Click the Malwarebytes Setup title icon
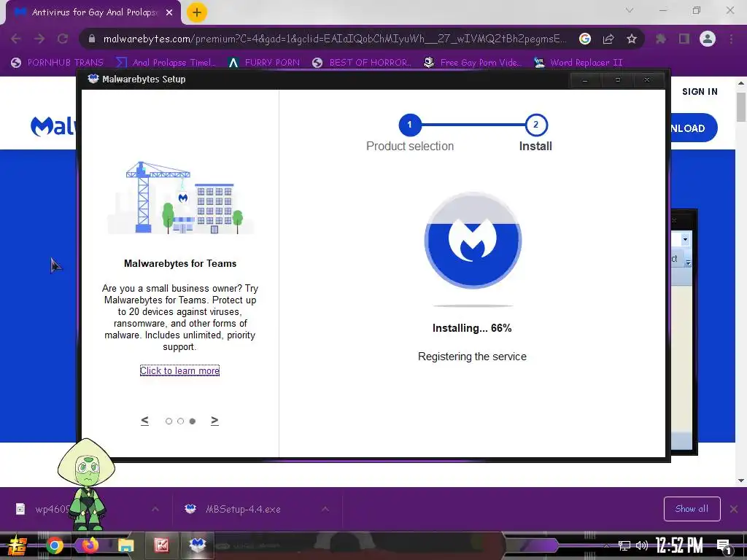Image resolution: width=747 pixels, height=560 pixels. click(93, 79)
